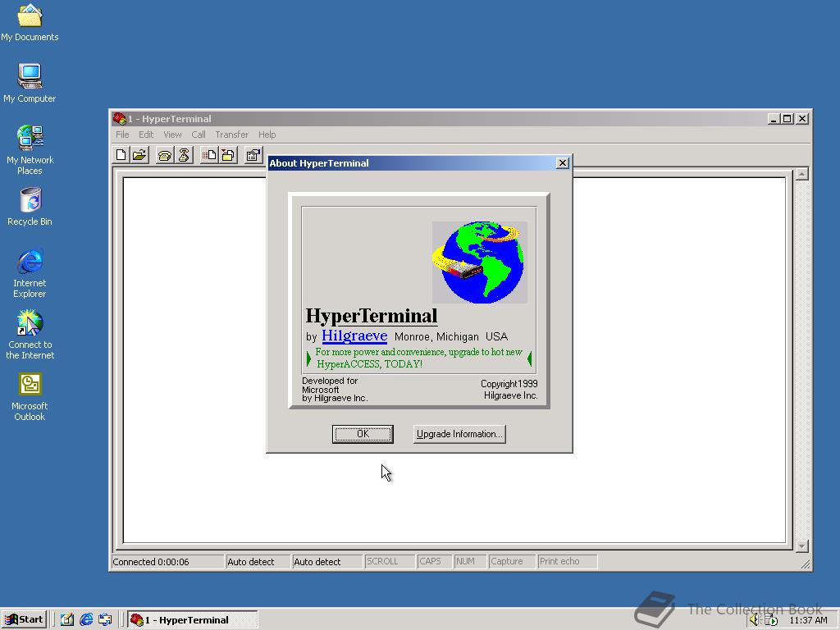Select Connect to the Internet shortcut
The image size is (840, 630).
[x=30, y=335]
